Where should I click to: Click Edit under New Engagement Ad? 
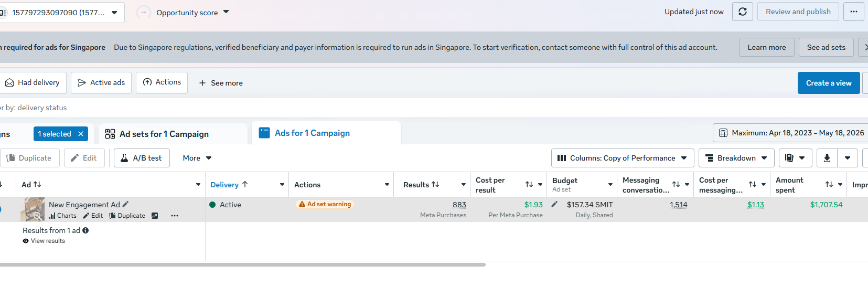pos(93,216)
